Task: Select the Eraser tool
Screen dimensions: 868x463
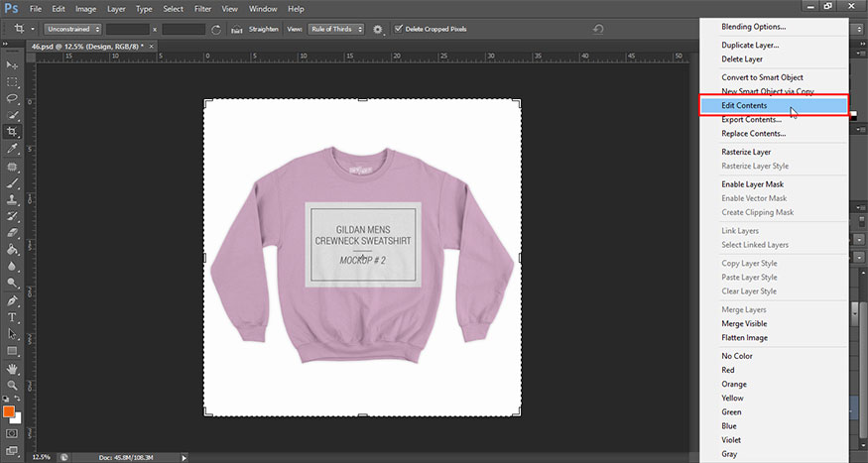Action: pos(12,233)
